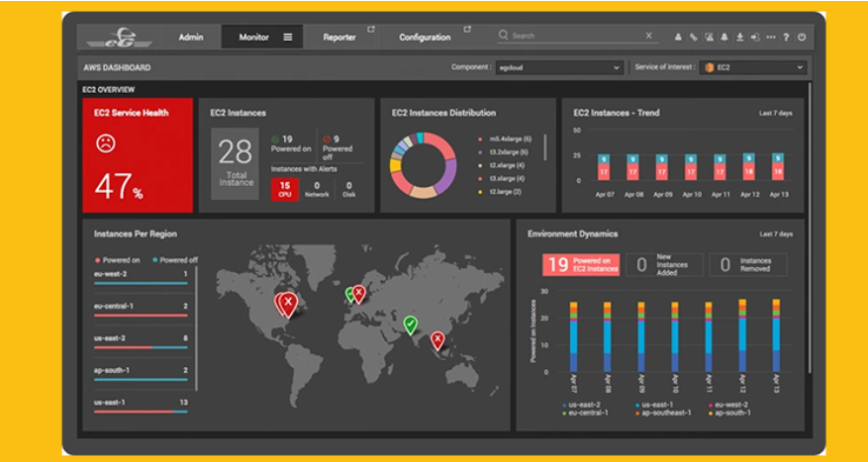Screen dimensions: 868x462
Task: Expand the Service of Interest EC2 dropdown
Action: tap(754, 67)
